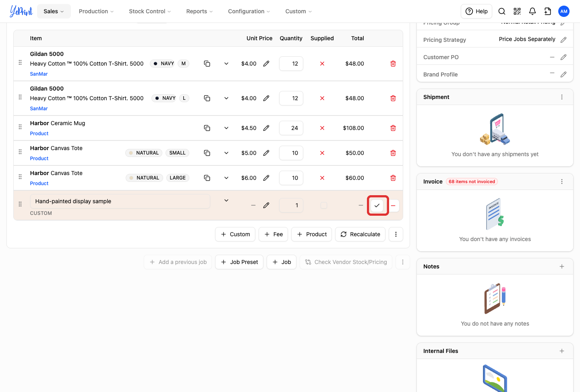Add an internal file with plus icon
Screen dimensions: 580x392
pos(562,351)
